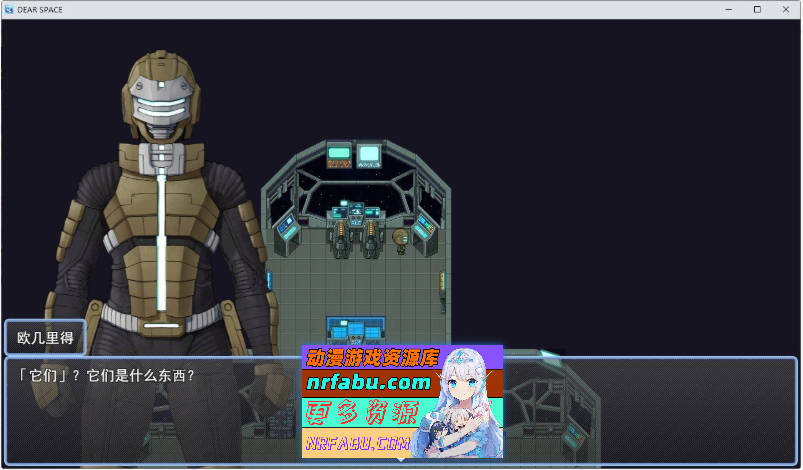Click the nrfabu.com cyan text banner
Image resolution: width=803 pixels, height=470 pixels.
(x=368, y=383)
